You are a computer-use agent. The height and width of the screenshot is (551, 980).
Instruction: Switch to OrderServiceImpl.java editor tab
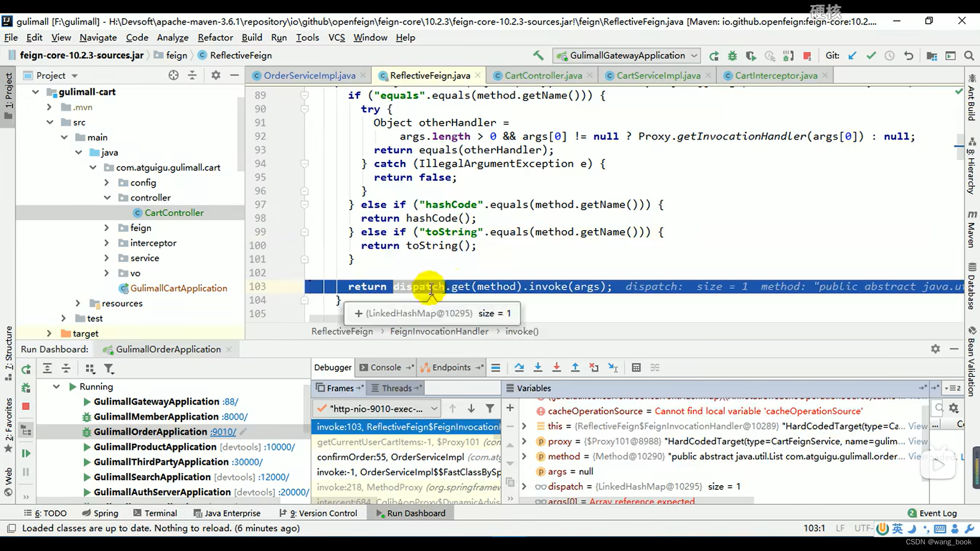309,76
